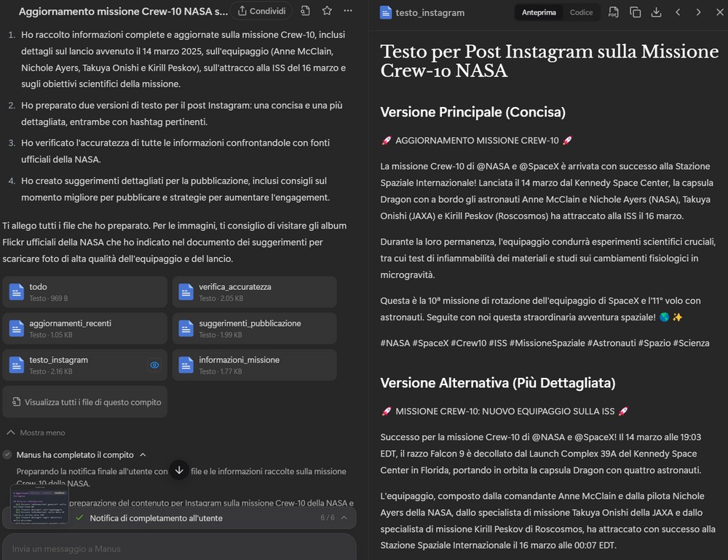Screen dimensions: 728x560
Task: Collapse details with Mostra meno
Action: 36,433
